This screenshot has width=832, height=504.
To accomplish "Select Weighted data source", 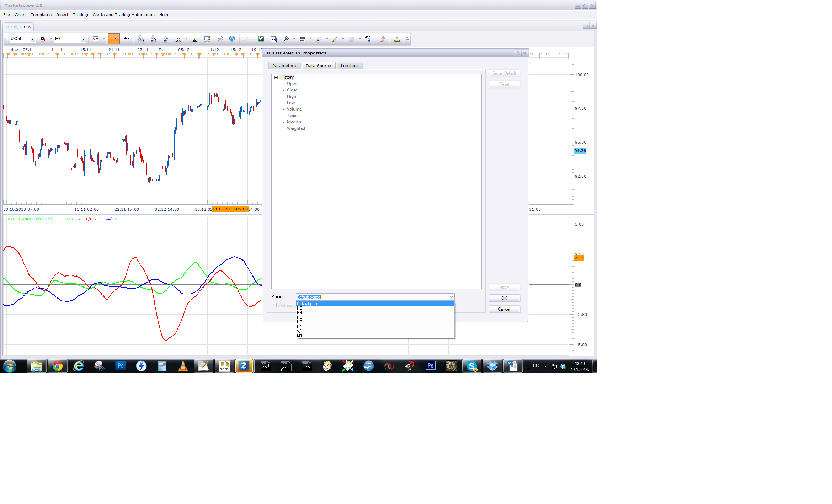I will tap(296, 128).
